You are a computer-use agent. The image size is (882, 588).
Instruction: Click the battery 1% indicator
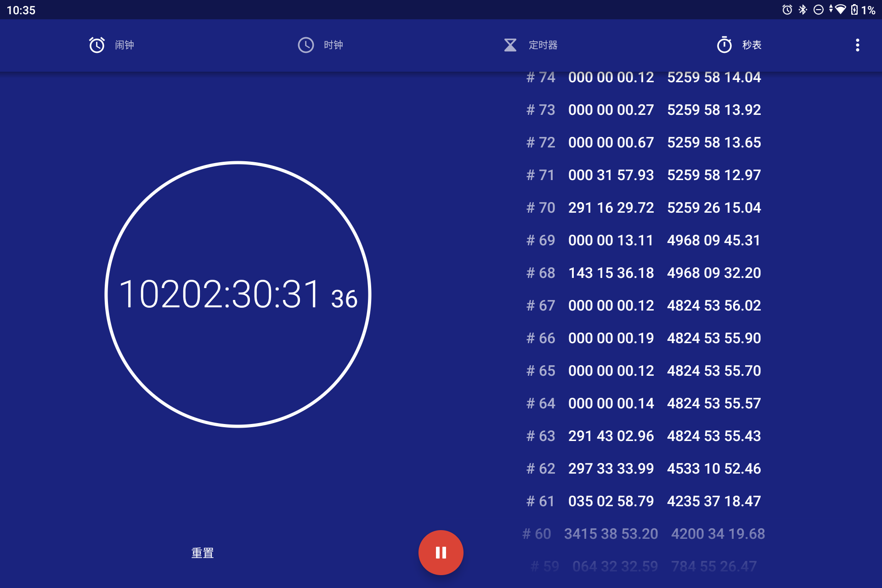tap(864, 10)
